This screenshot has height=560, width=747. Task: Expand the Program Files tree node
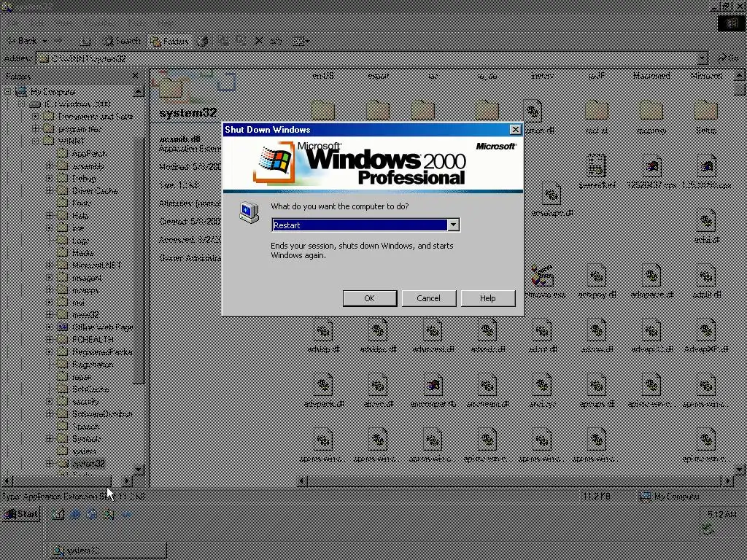[35, 128]
